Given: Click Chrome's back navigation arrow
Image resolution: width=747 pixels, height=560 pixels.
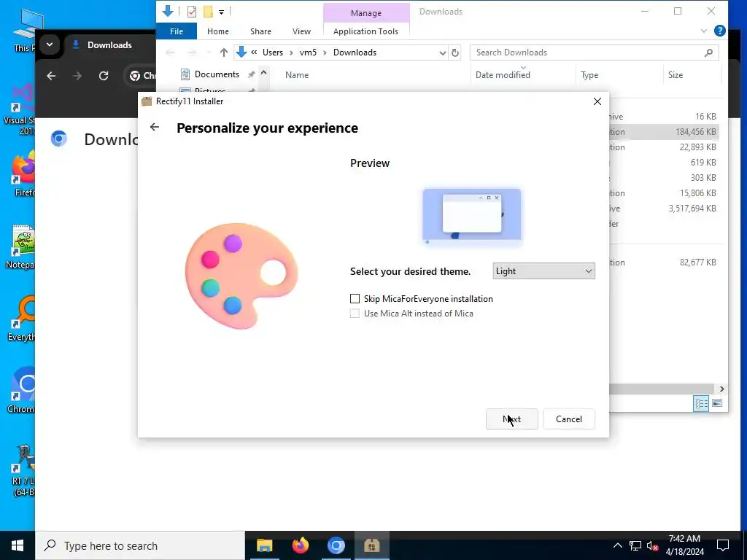Looking at the screenshot, I should click(x=51, y=76).
